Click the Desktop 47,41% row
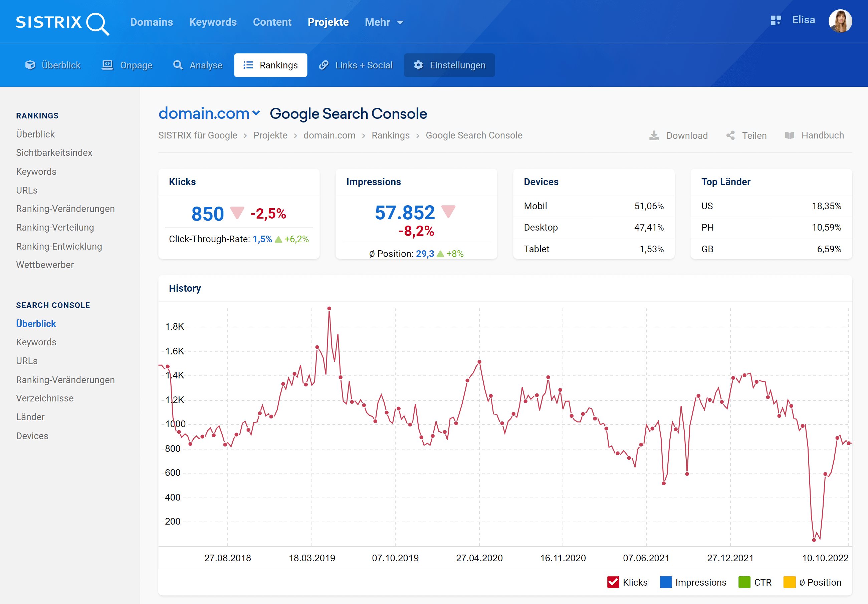The height and width of the screenshot is (604, 868). [594, 227]
